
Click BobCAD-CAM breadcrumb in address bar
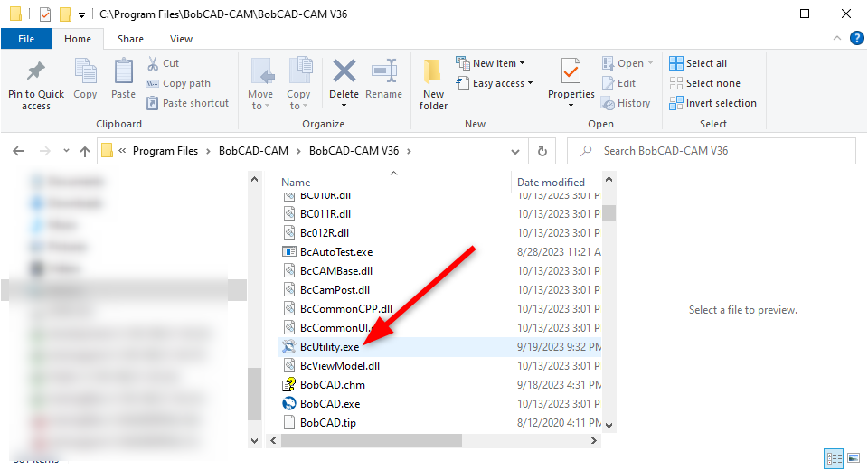pyautogui.click(x=253, y=151)
